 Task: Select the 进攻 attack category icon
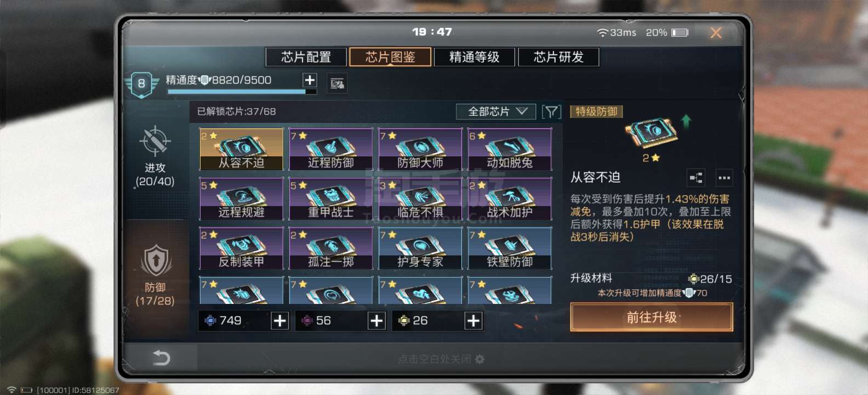155,142
